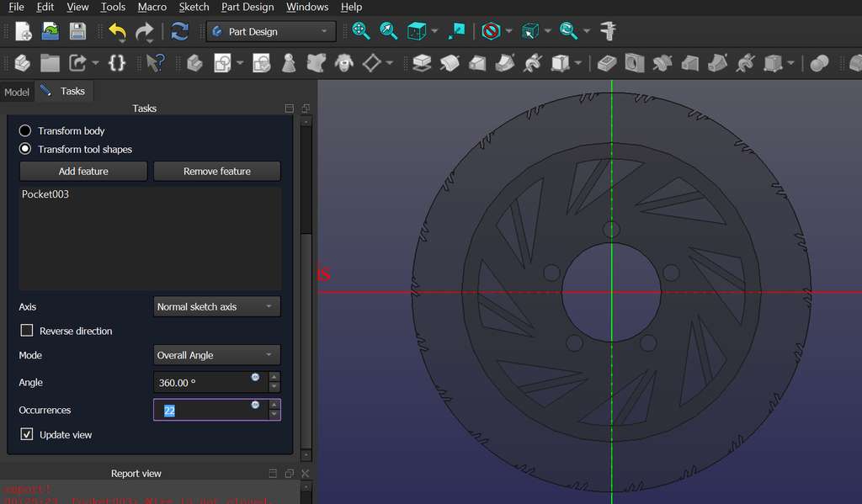The width and height of the screenshot is (862, 504).
Task: Click the shape binder icon
Action: pyautogui.click(x=317, y=63)
